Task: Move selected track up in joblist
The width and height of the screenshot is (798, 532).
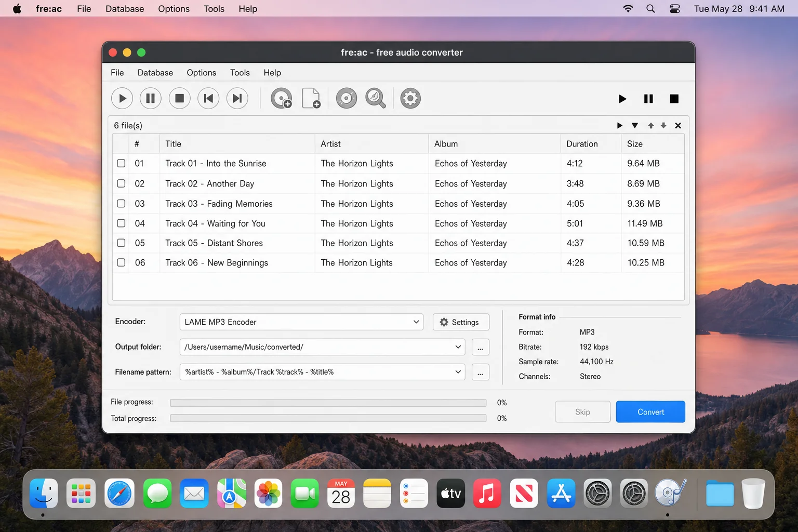Action: pos(651,126)
